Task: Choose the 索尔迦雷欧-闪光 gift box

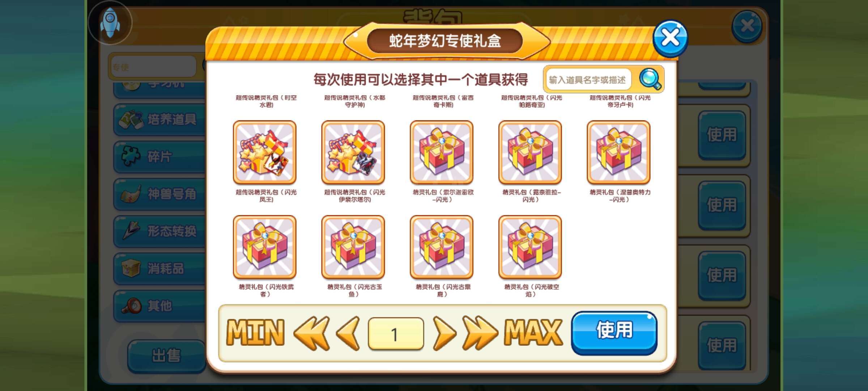Action: point(442,152)
